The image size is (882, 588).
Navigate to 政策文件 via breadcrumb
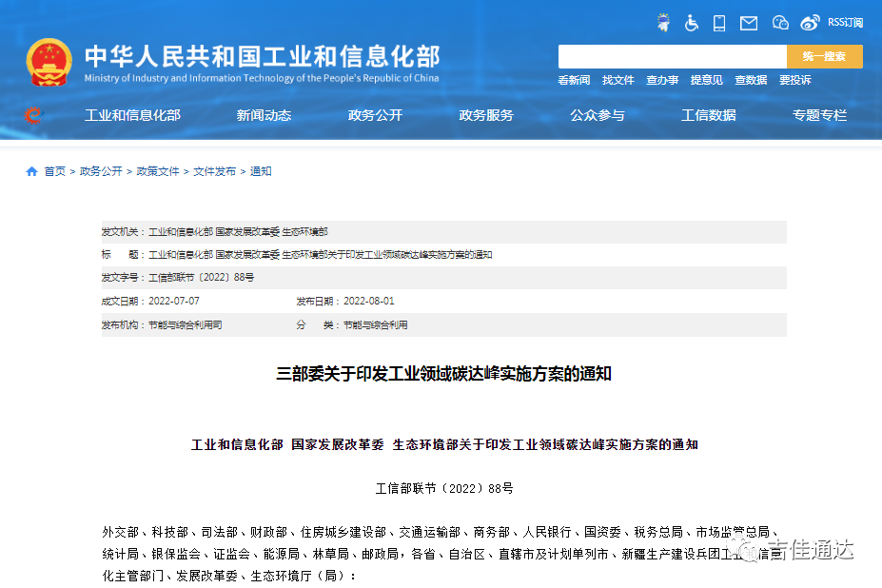click(x=158, y=171)
